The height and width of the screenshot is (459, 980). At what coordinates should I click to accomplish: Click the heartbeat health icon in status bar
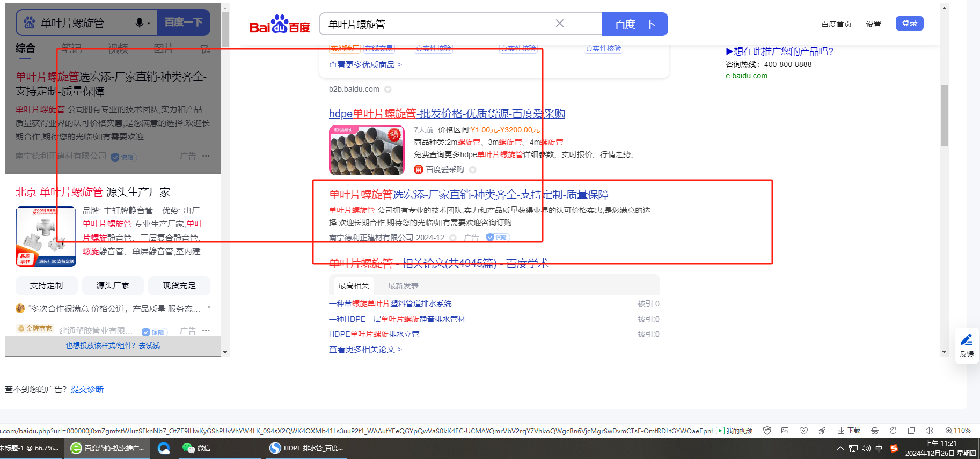click(x=803, y=431)
